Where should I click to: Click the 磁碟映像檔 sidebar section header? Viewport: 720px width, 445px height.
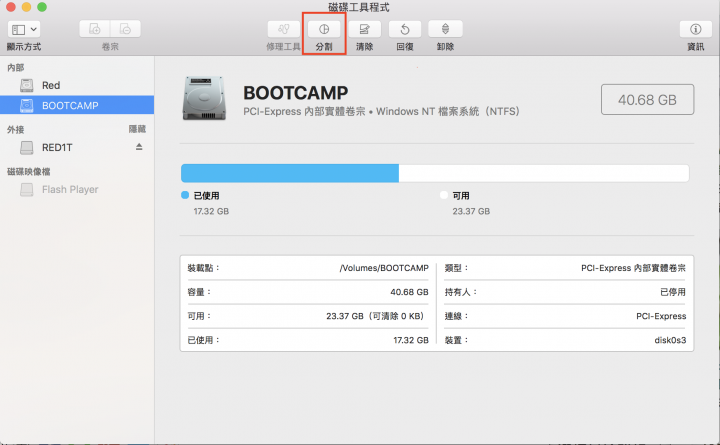click(28, 172)
